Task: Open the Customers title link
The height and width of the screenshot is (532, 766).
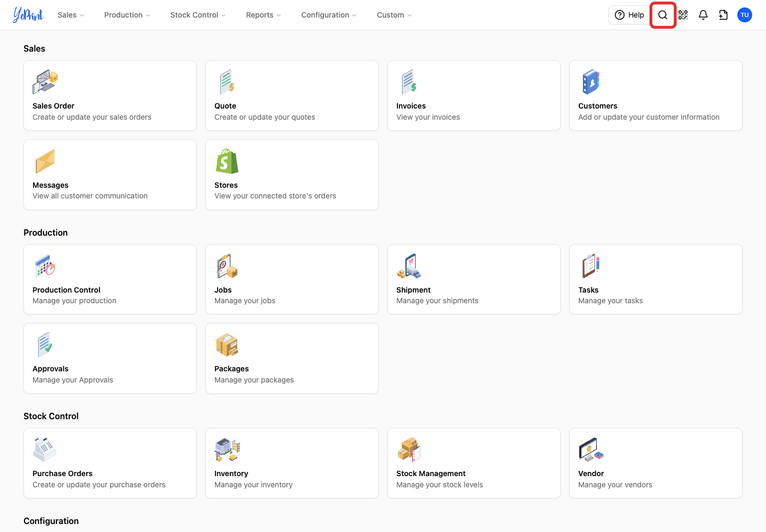Action: click(x=598, y=106)
